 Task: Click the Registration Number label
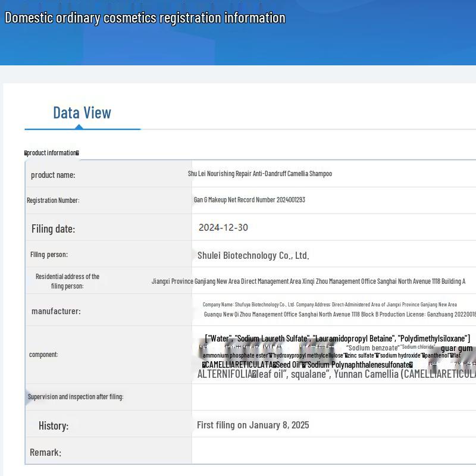pyautogui.click(x=53, y=201)
